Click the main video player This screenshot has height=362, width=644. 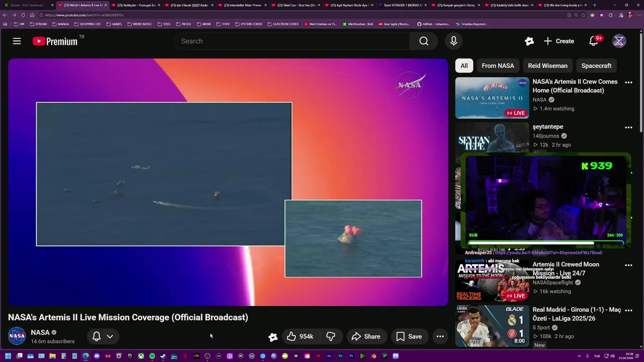point(228,182)
